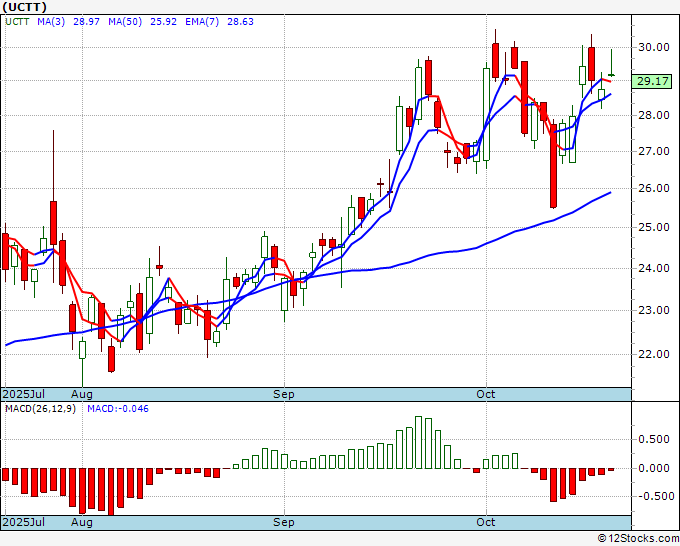Click the 24.00 price axis label
Screen dimensions: 680x546
click(x=654, y=268)
